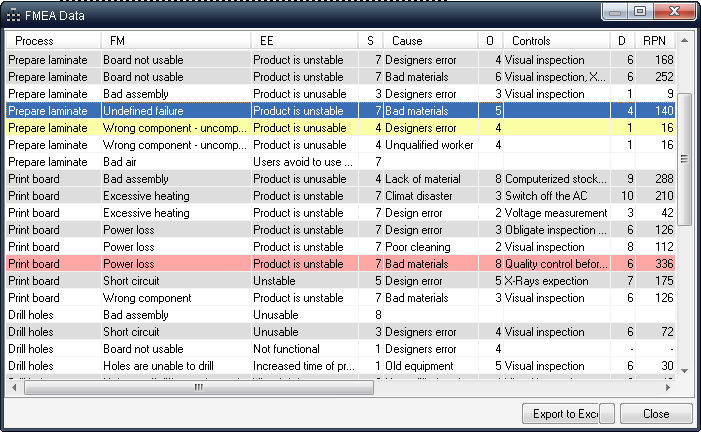
Task: Click the FMEA Data window title icon
Action: [x=13, y=16]
